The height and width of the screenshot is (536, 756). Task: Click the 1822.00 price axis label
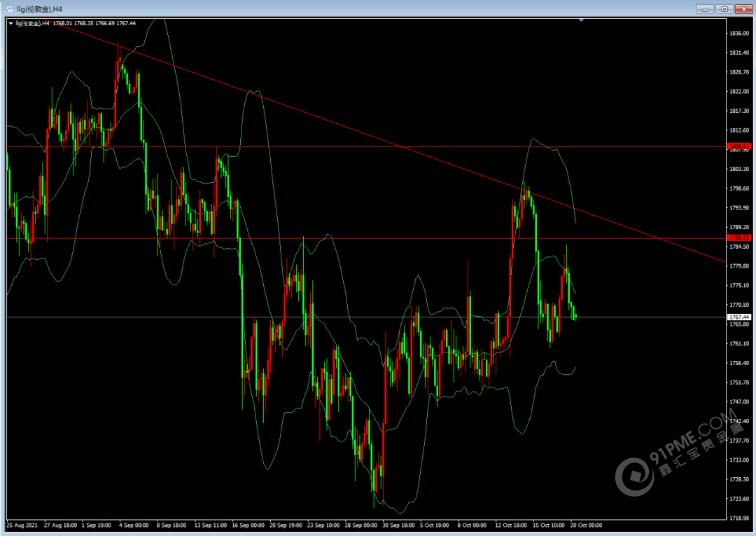(x=740, y=91)
